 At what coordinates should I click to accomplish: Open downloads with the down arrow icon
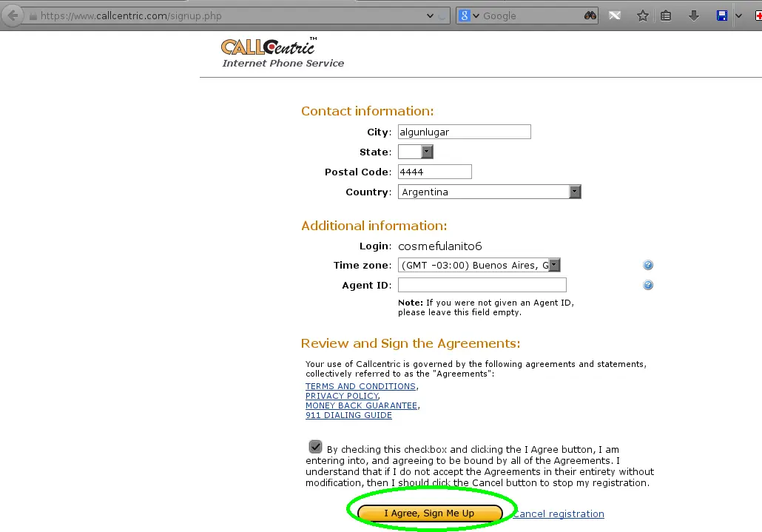[x=694, y=15]
